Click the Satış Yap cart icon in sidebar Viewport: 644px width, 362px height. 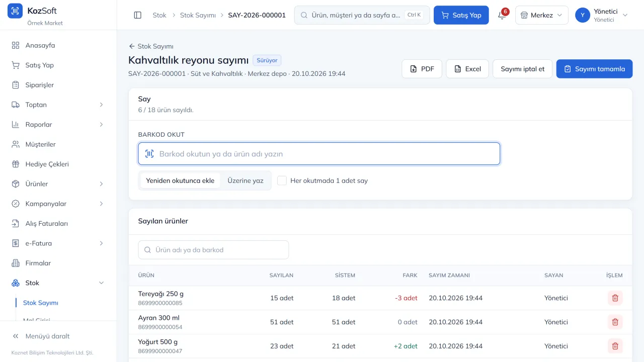coord(16,65)
